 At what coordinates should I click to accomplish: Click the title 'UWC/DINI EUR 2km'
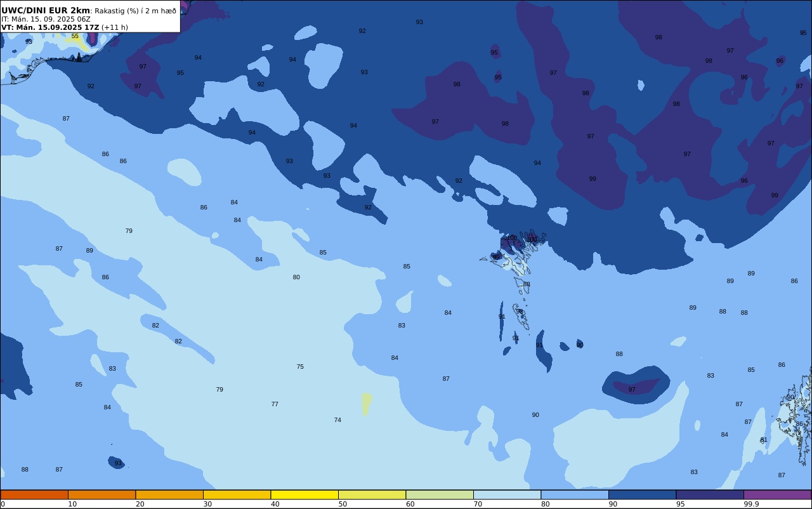(46, 11)
